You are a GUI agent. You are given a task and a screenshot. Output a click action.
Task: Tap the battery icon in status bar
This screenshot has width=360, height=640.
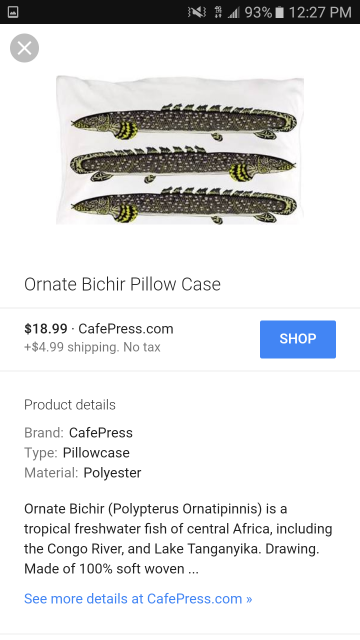[280, 12]
